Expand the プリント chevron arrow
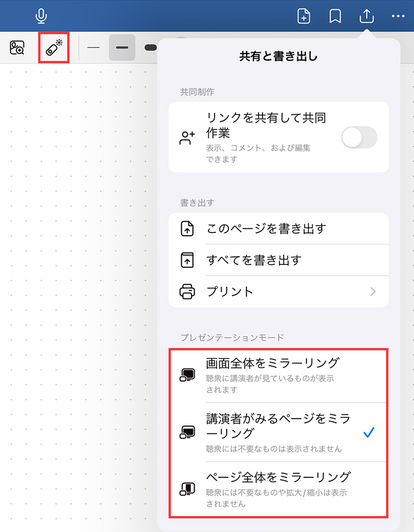414x532 pixels. point(373,292)
